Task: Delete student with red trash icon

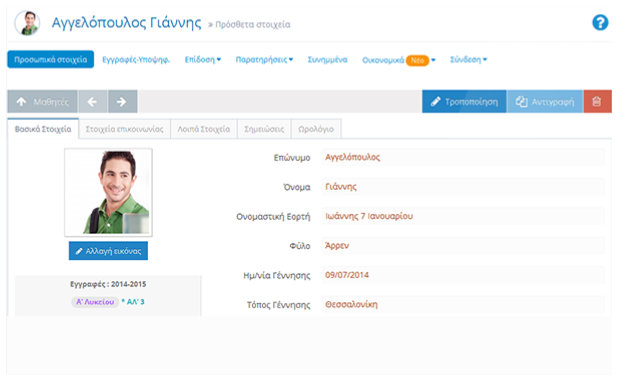Action: pos(597,102)
